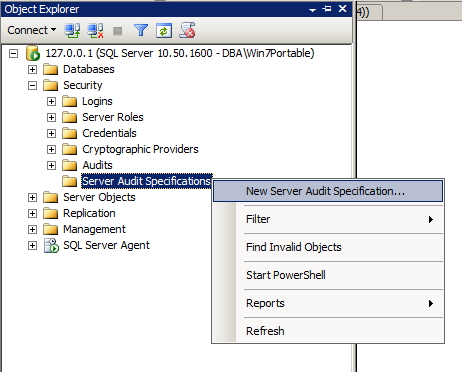Viewport: 462px width, 372px height.
Task: Click the Management folder icon
Action: click(51, 229)
